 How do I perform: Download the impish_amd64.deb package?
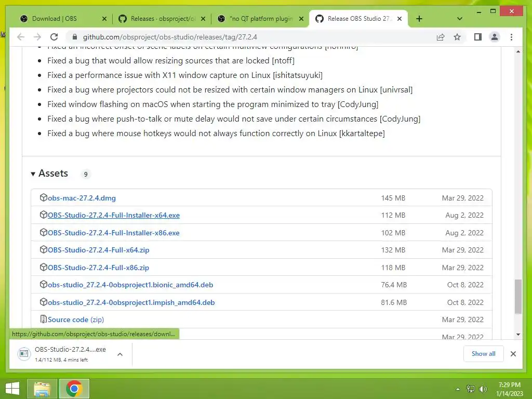[x=131, y=302]
